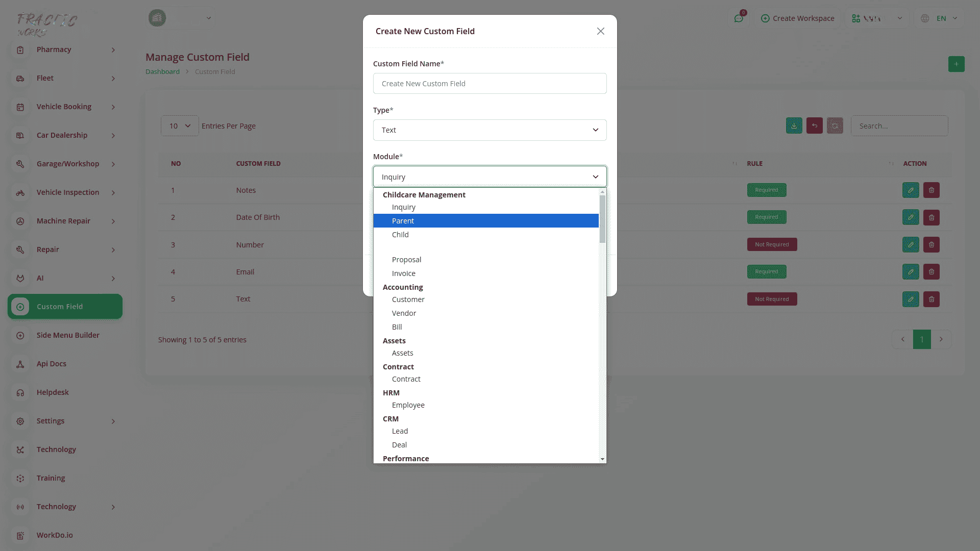Choose Employee under HRM group
Image resolution: width=980 pixels, height=551 pixels.
point(408,405)
